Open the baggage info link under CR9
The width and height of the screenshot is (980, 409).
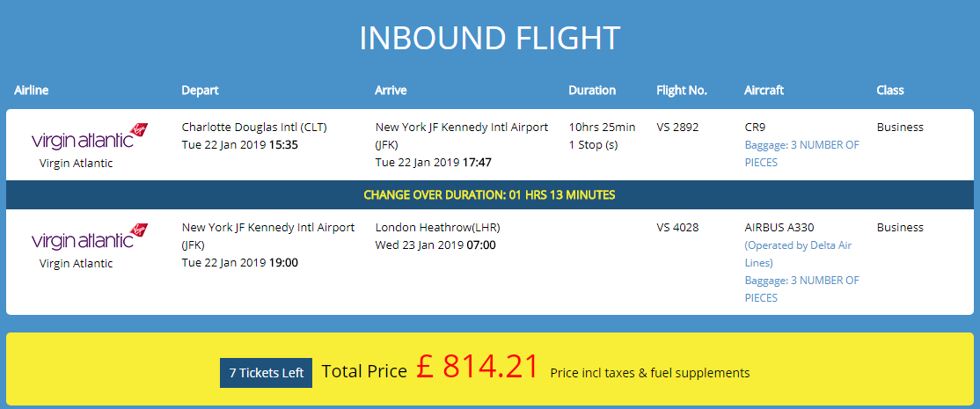(x=801, y=153)
